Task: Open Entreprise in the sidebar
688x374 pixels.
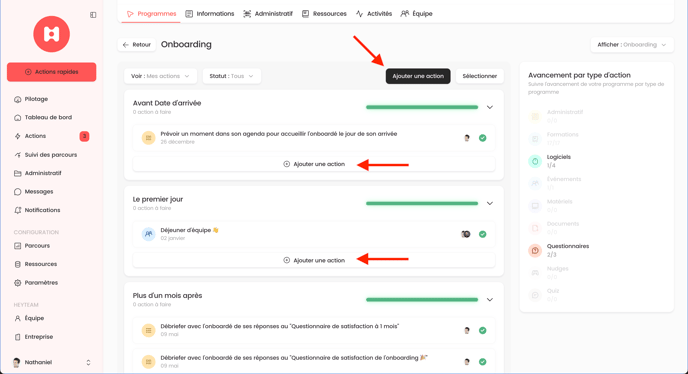Action: pos(33,337)
